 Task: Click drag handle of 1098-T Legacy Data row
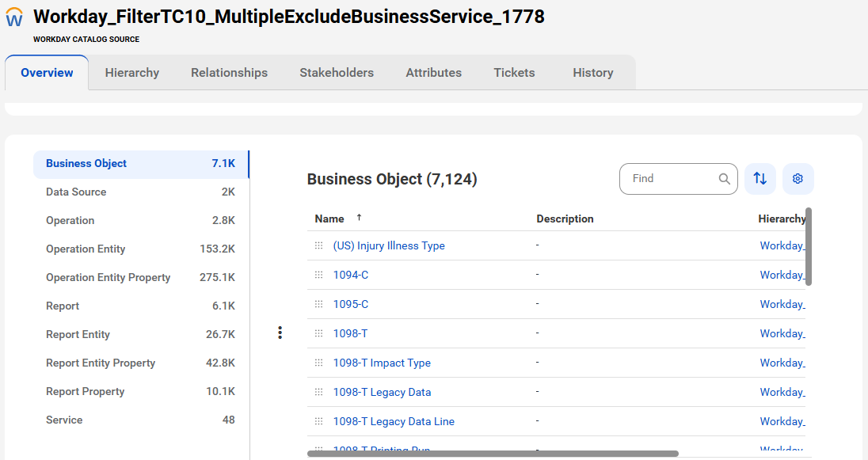(x=319, y=392)
